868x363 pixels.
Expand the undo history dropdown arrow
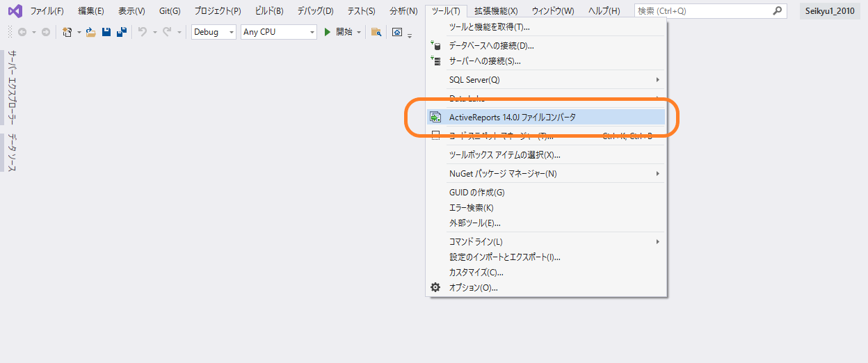pyautogui.click(x=154, y=32)
